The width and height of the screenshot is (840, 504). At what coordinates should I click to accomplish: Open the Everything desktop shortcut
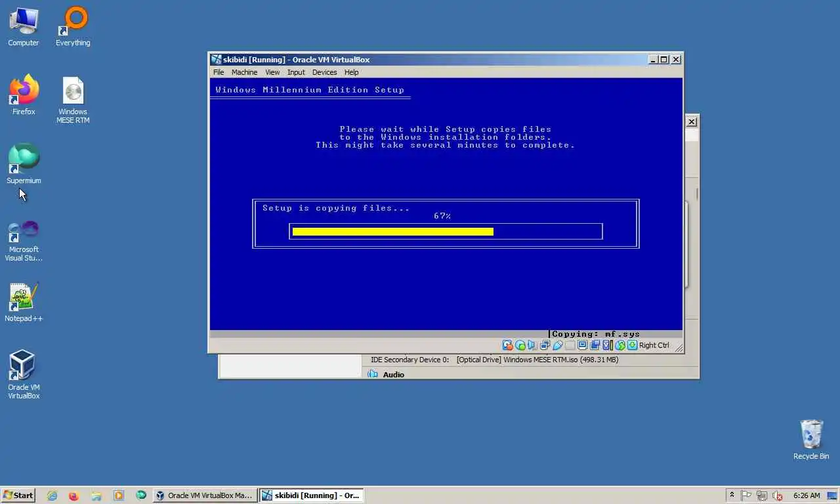click(x=73, y=28)
